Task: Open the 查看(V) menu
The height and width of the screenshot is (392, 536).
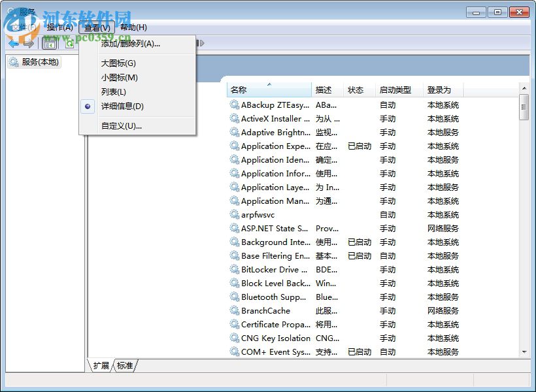Action: (x=96, y=27)
